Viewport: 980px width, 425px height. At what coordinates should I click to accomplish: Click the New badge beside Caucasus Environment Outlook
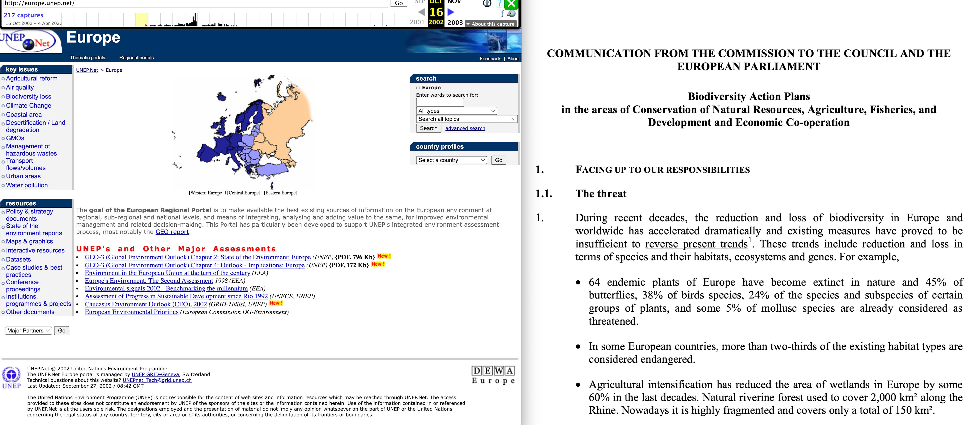point(276,303)
